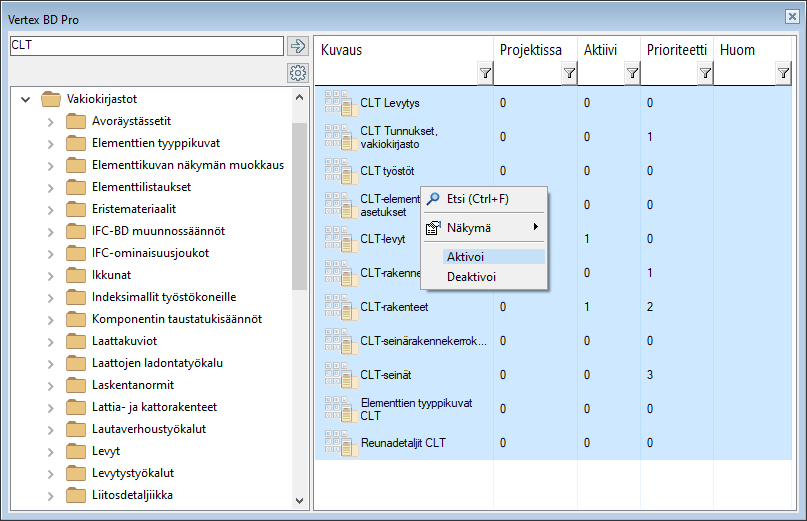Click filter icon in Aktiivi column
807x521 pixels.
(x=632, y=73)
